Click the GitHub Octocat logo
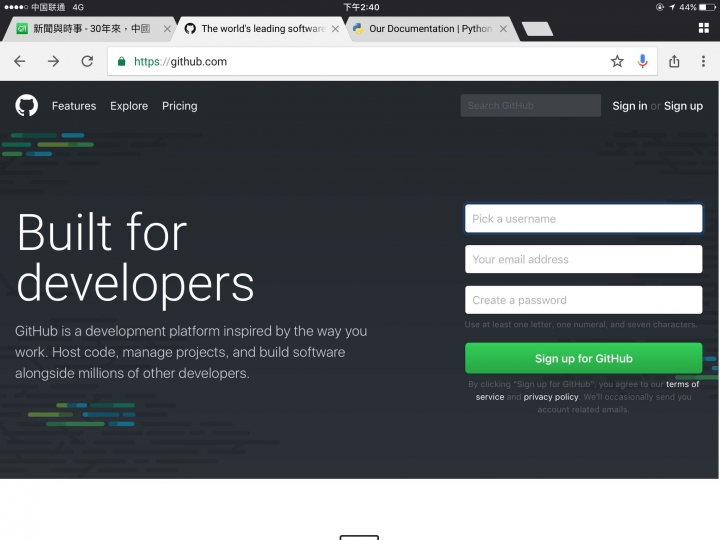720x540 pixels. tap(27, 106)
